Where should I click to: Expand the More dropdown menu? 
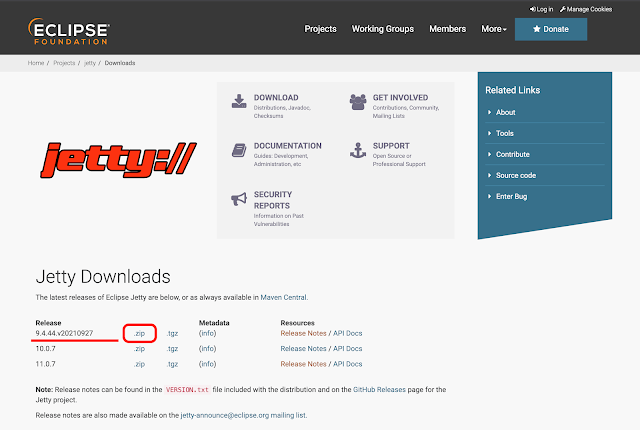tap(494, 29)
